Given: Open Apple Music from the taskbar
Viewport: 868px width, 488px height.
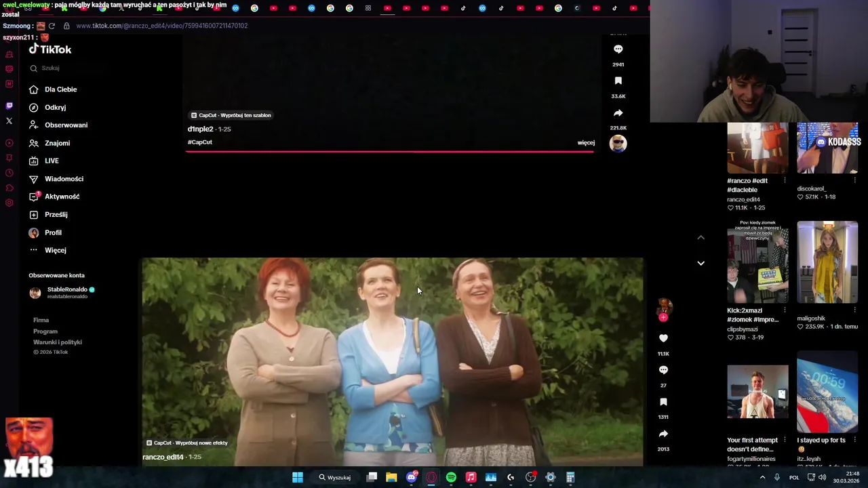Looking at the screenshot, I should pyautogui.click(x=471, y=477).
